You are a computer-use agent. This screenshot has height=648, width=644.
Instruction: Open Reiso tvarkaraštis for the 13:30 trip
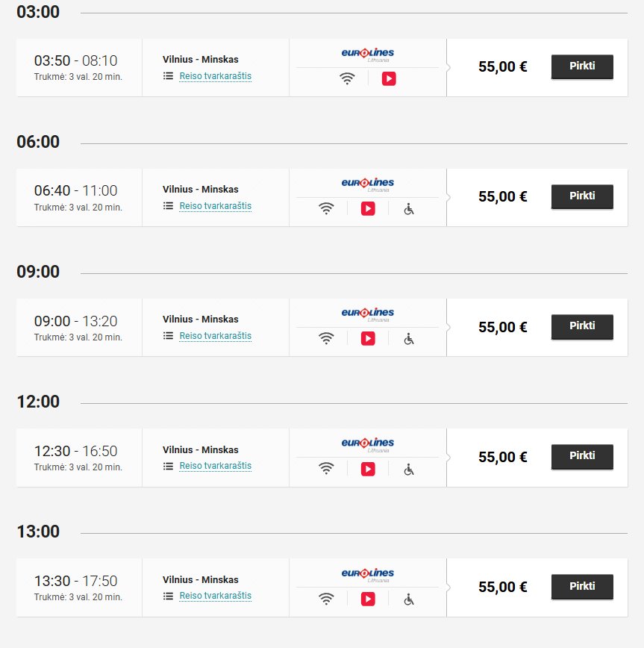tap(215, 596)
